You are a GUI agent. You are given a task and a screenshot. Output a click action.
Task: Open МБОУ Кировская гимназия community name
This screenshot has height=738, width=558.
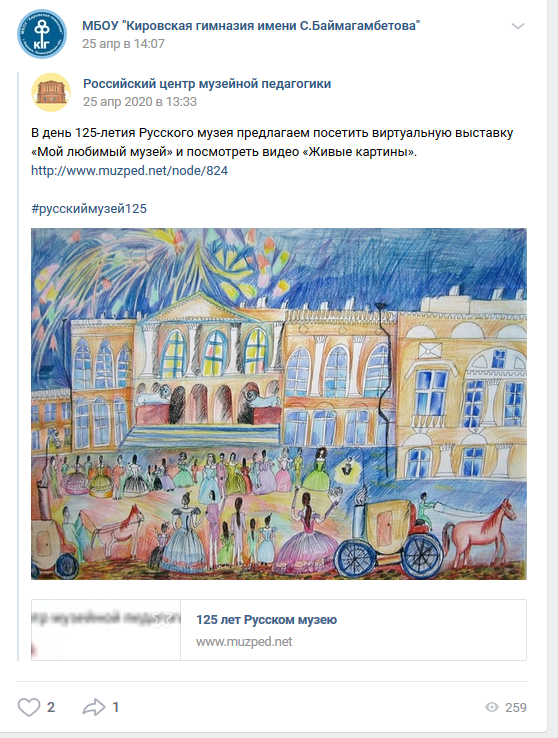[251, 25]
